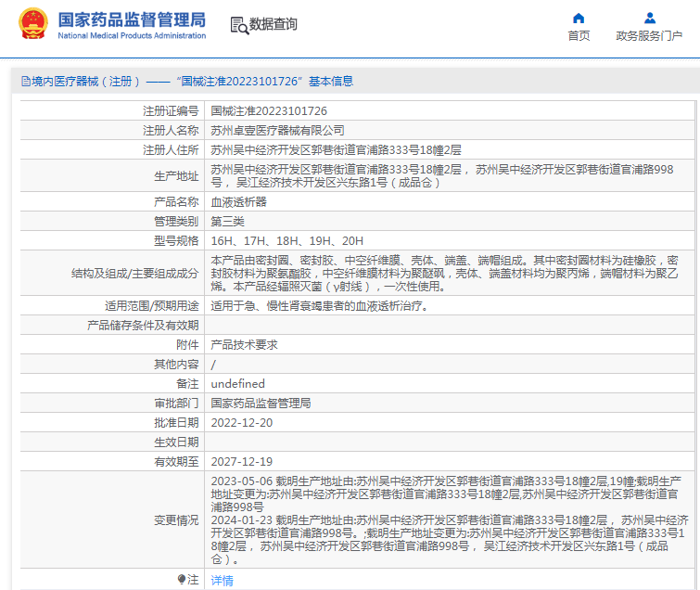Screen dimensions: 700x590
Task: Click the 产品名称 row label
Action: pos(176,202)
